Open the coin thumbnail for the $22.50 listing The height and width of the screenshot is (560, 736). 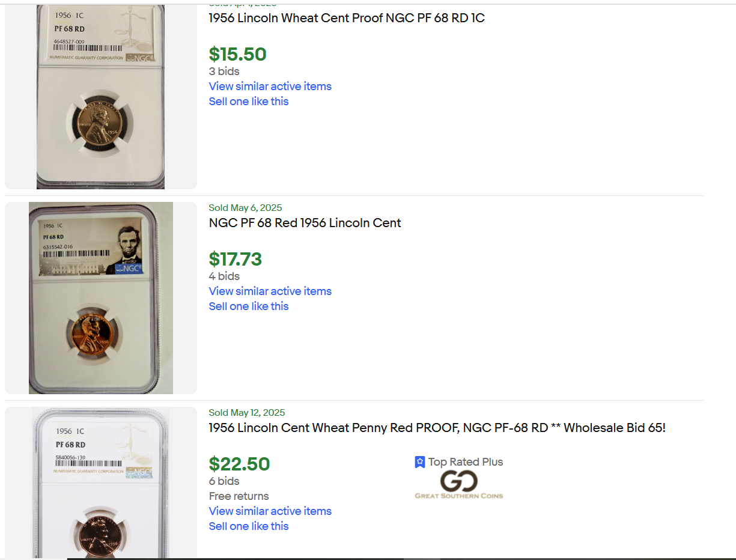[101, 482]
